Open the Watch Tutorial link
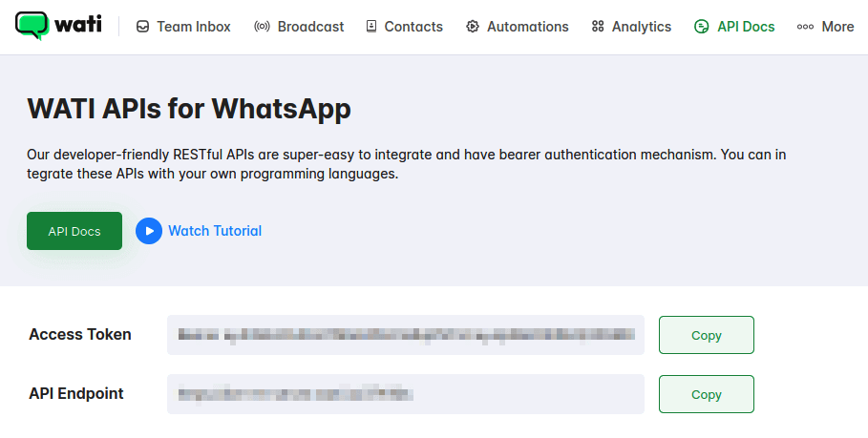The width and height of the screenshot is (868, 438). [x=215, y=231]
